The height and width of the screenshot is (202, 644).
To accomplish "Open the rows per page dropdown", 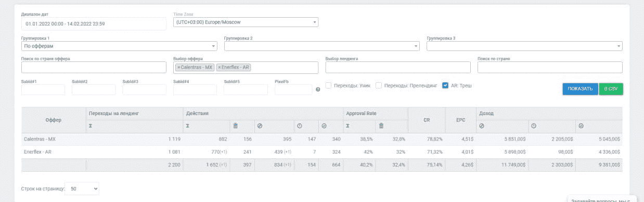I will (x=82, y=189).
